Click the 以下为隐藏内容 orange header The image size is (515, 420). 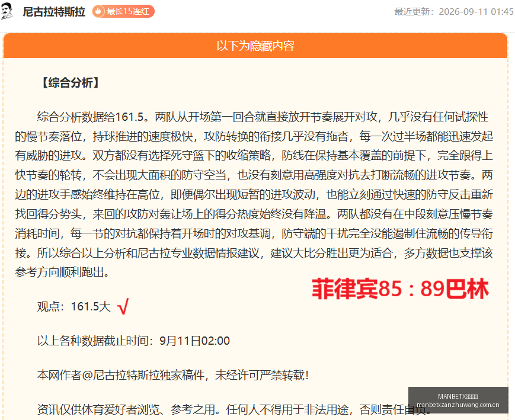click(x=255, y=46)
